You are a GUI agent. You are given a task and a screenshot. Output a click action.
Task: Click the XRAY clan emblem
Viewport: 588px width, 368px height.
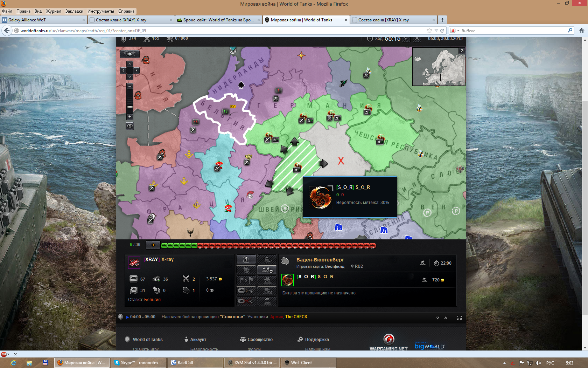134,263
